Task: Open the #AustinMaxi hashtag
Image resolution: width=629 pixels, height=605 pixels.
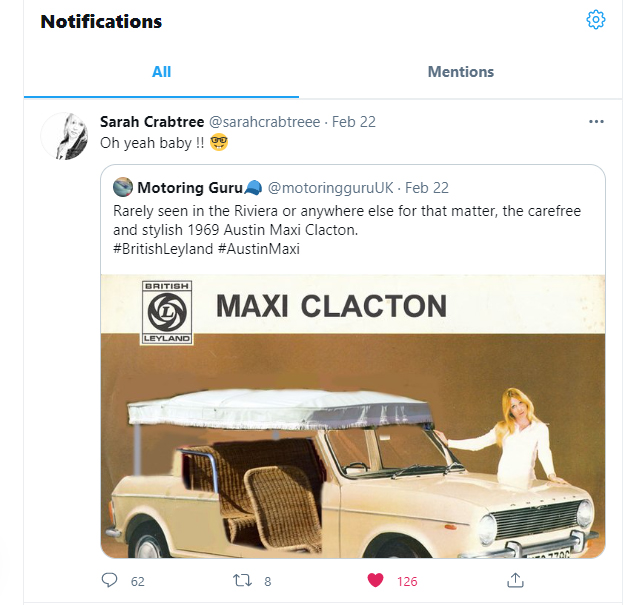Action: 259,249
